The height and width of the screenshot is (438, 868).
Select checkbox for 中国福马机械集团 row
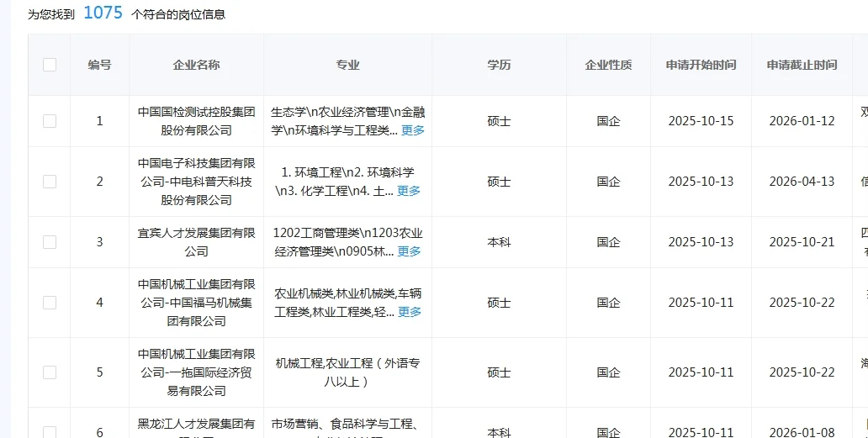[50, 303]
